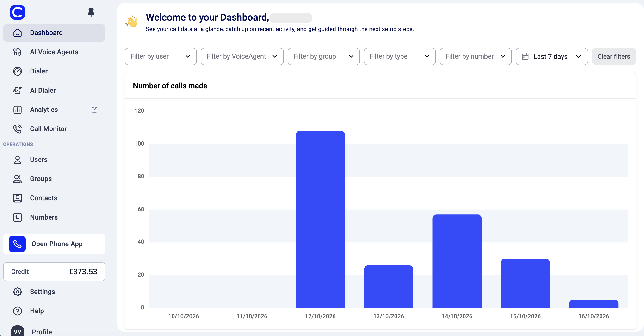Click the AI Dialer sparkle icon

click(x=18, y=91)
